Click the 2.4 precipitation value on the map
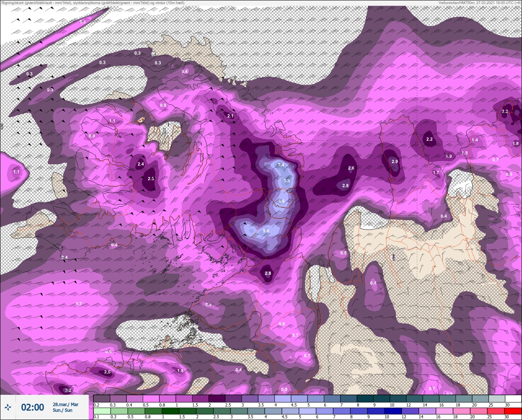The height and width of the screenshot is (420, 522). [x=141, y=164]
